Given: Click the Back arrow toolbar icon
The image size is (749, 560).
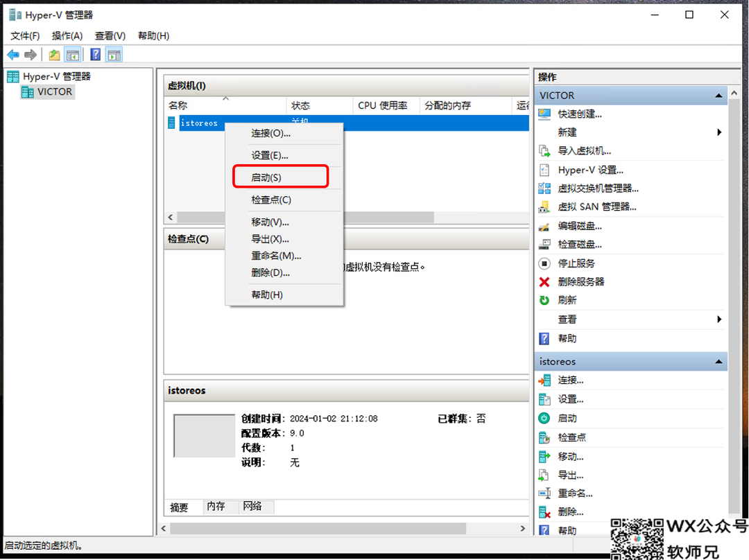Looking at the screenshot, I should coord(13,55).
